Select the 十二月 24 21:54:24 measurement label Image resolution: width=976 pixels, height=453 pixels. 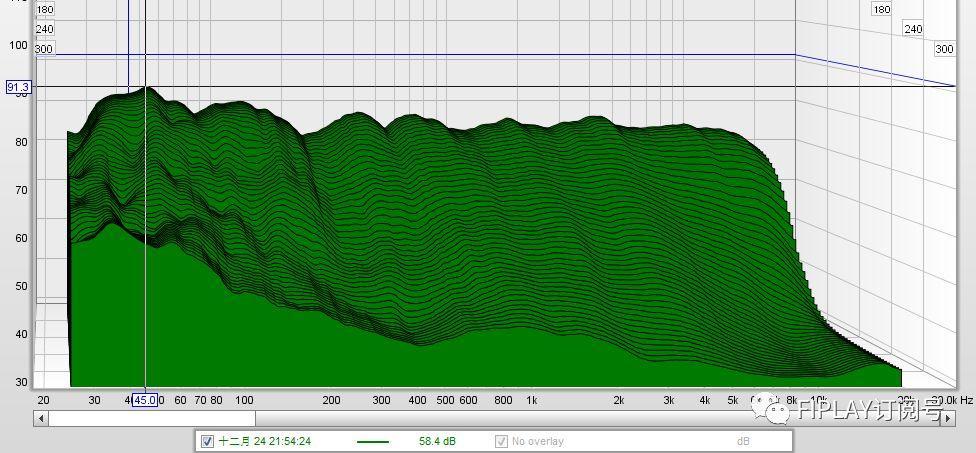[265, 441]
